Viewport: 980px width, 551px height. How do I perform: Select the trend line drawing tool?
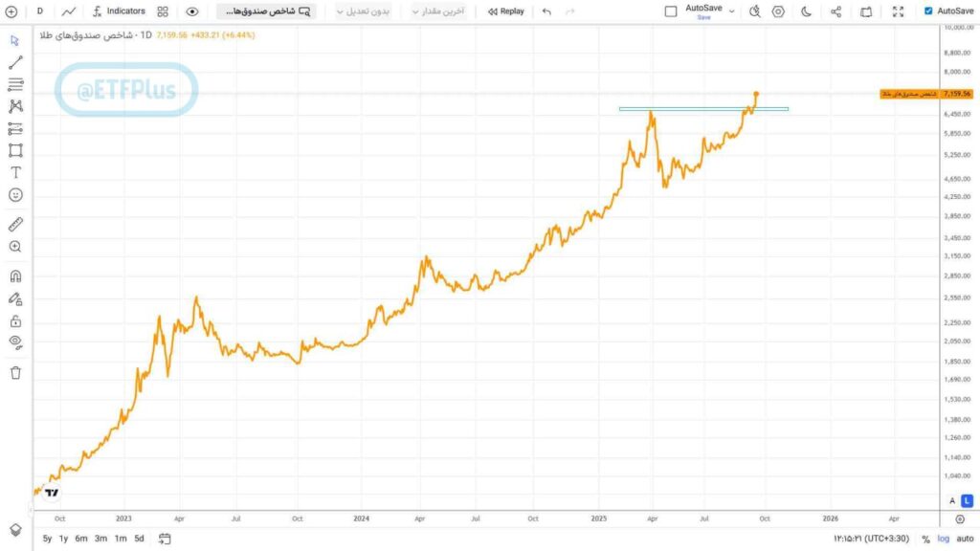tap(15, 63)
